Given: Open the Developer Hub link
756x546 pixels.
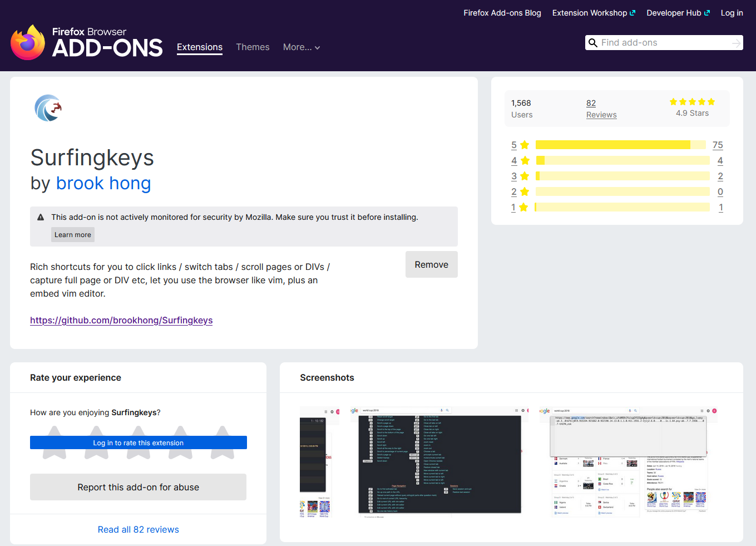Looking at the screenshot, I should pyautogui.click(x=678, y=13).
